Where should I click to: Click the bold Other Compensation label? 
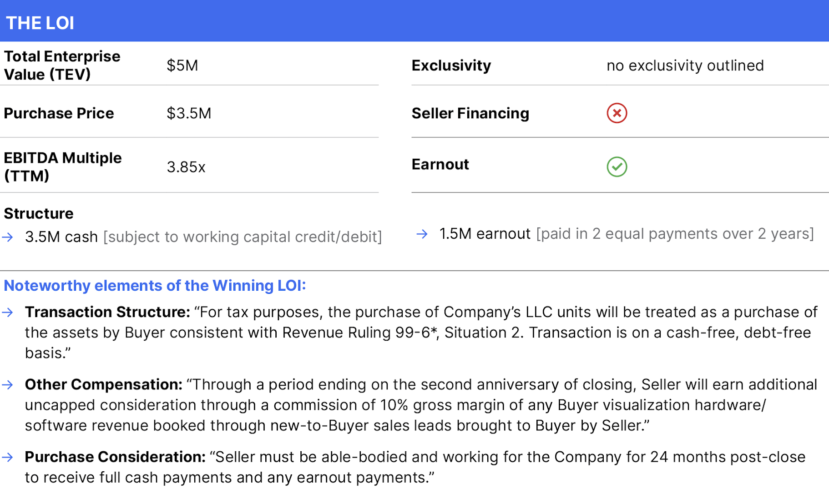(x=103, y=385)
